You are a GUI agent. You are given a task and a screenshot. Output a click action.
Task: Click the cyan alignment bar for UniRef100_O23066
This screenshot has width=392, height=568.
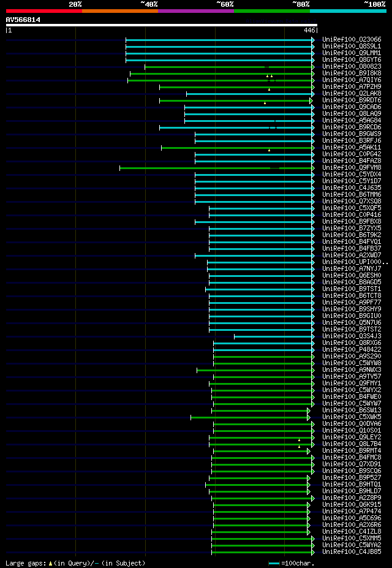click(x=219, y=40)
